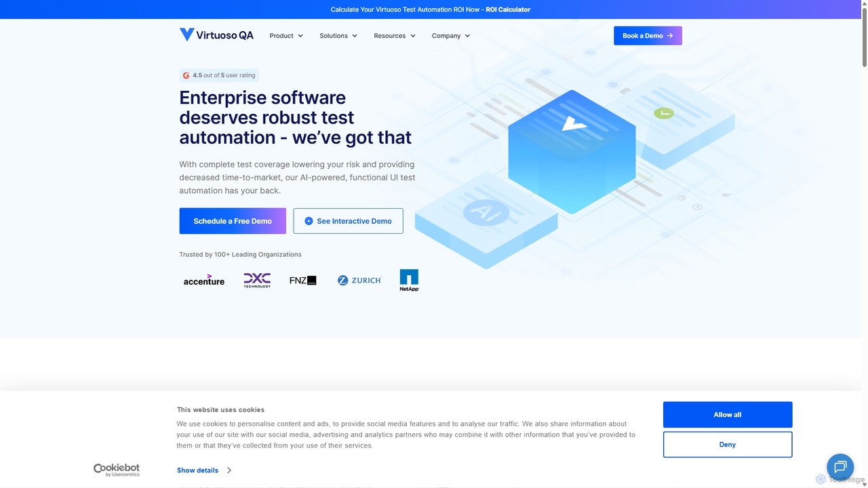Expand the Company dropdown menu

(x=451, y=36)
